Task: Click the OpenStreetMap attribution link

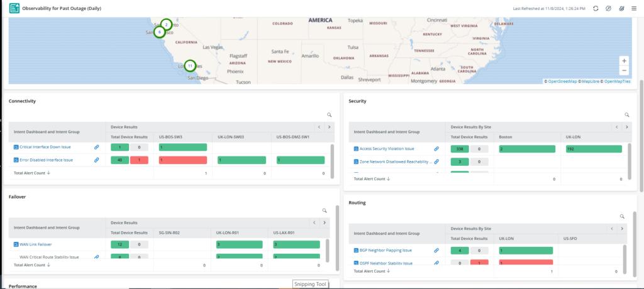Action: click(x=562, y=81)
